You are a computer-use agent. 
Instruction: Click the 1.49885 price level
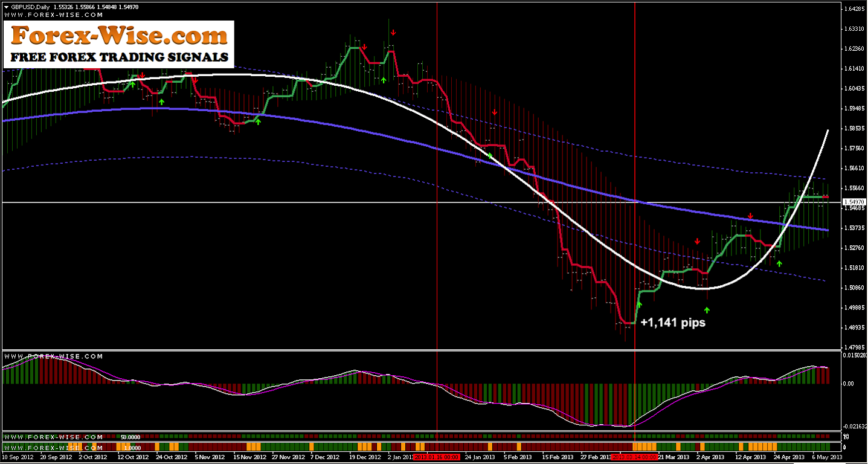855,308
